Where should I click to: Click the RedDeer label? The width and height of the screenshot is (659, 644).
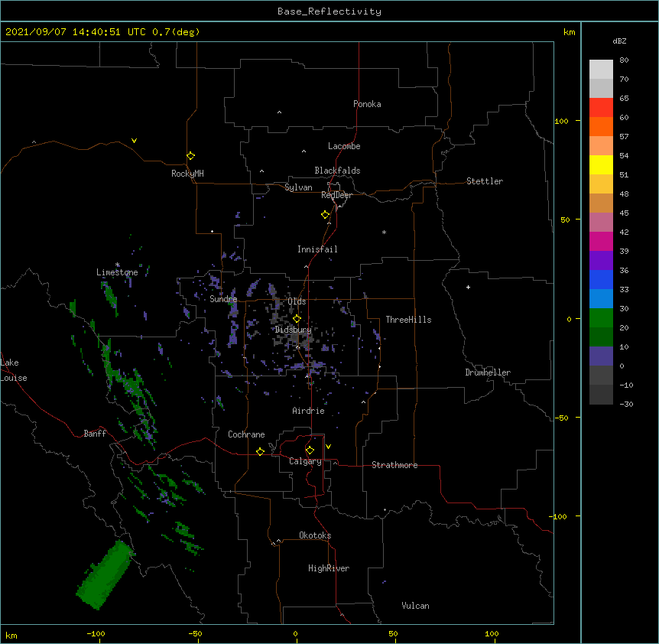[336, 195]
